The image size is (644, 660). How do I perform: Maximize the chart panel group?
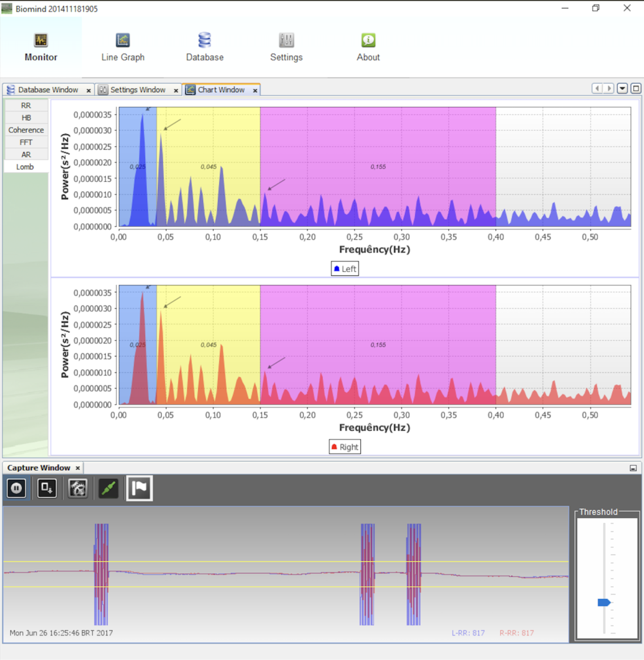click(x=636, y=88)
